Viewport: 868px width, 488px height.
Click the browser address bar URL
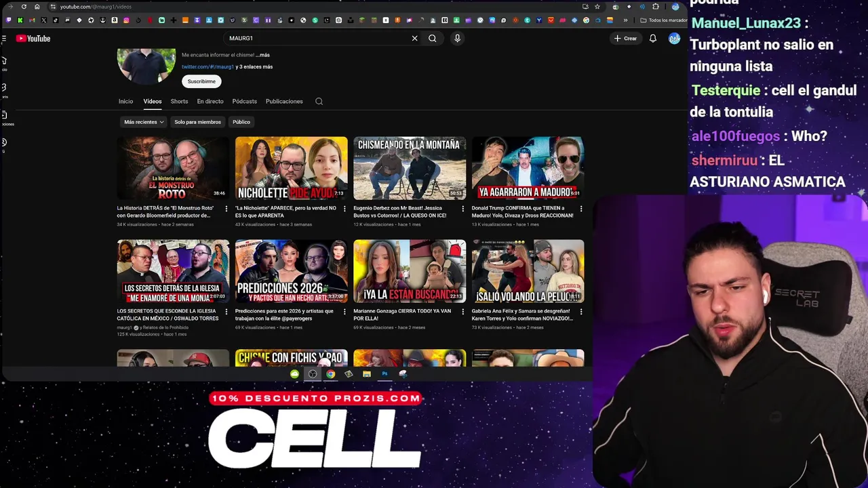pyautogui.click(x=95, y=7)
